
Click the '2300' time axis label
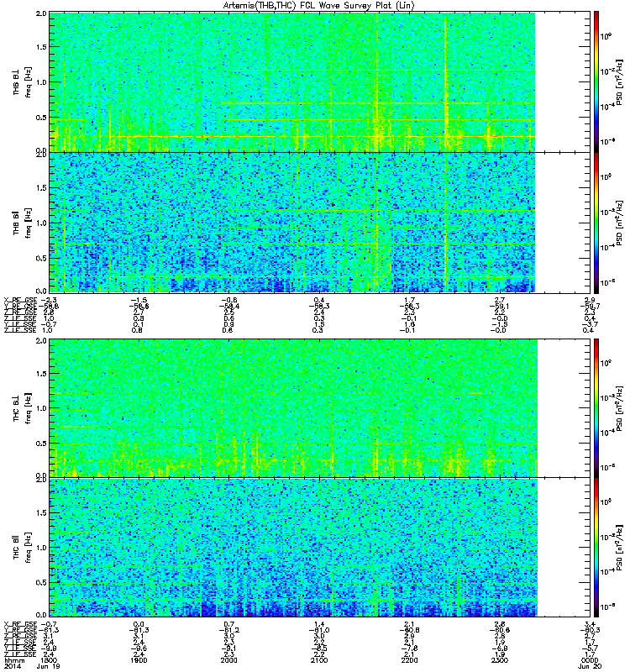point(500,660)
